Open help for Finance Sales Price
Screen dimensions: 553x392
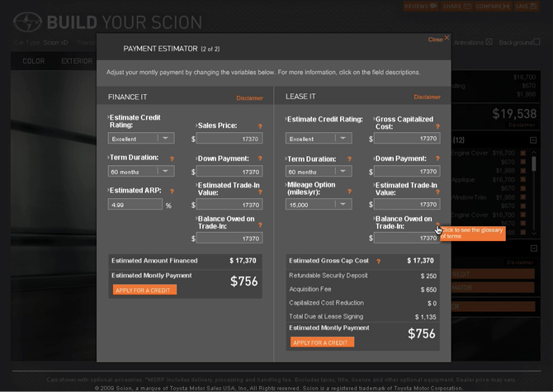tap(260, 126)
